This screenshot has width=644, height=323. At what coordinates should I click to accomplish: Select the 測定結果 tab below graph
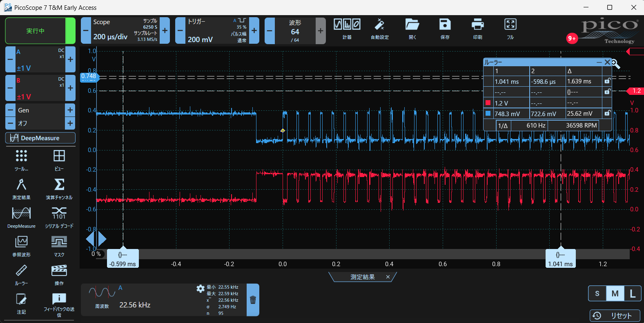pos(362,277)
